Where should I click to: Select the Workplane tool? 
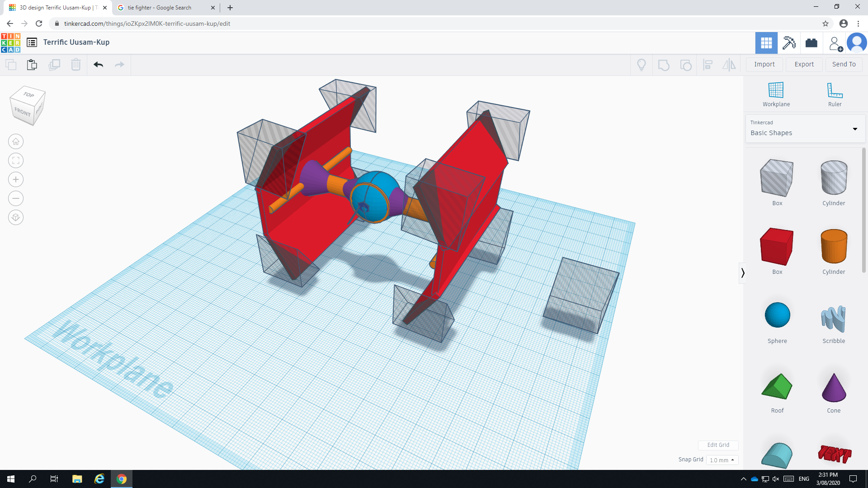point(776,94)
